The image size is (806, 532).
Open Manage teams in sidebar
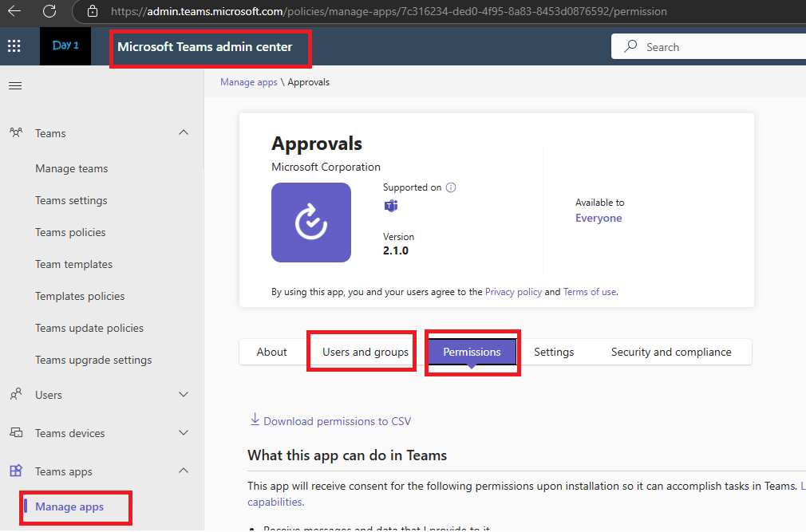pos(72,168)
